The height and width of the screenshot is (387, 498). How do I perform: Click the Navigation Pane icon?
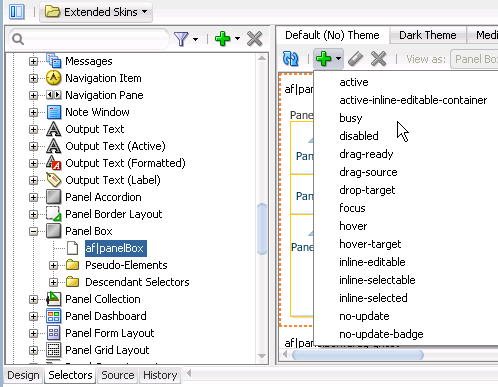[x=53, y=95]
